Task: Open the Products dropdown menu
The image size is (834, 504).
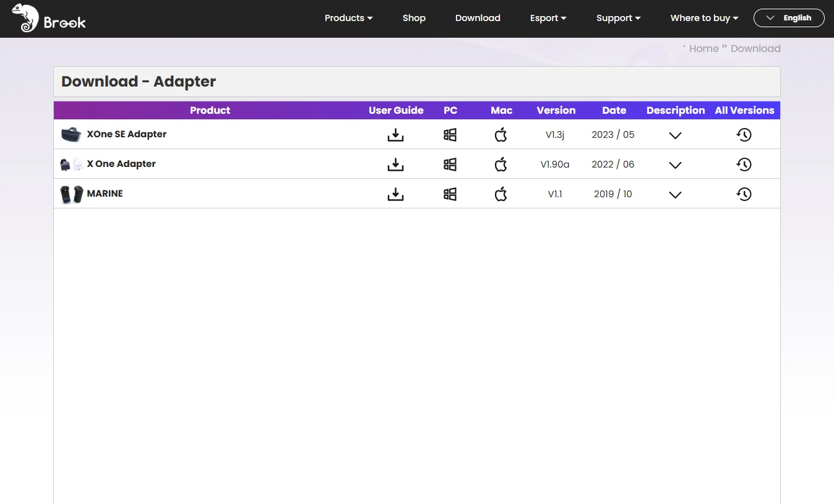Action: point(348,18)
